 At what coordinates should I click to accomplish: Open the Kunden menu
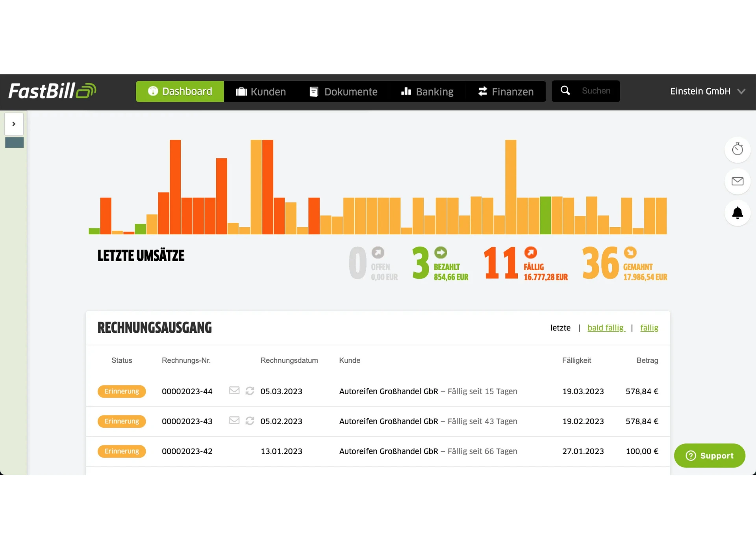261,91
